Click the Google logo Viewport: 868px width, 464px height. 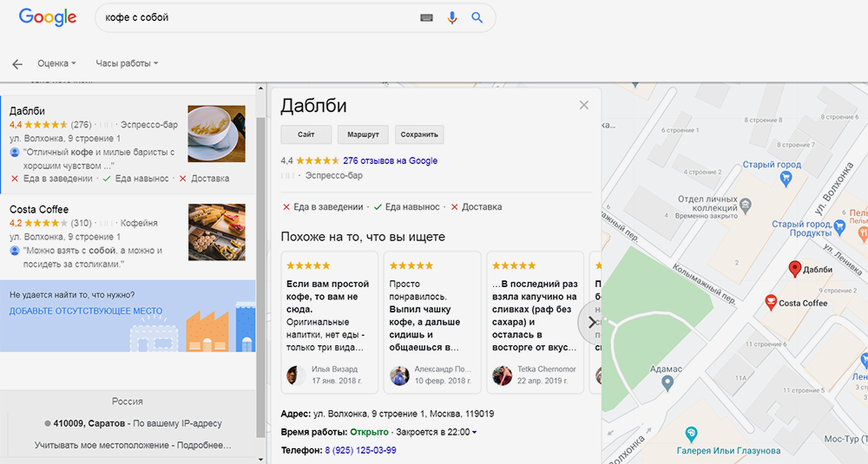(x=48, y=17)
